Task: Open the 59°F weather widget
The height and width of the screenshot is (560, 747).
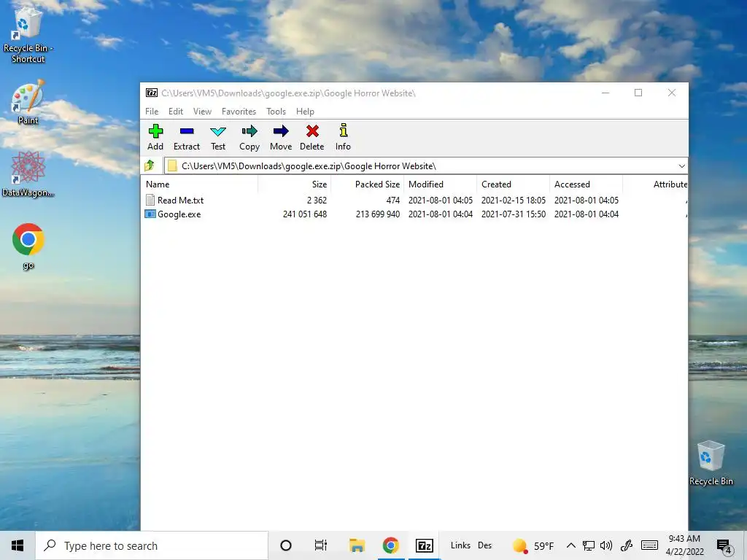Action: pos(533,545)
